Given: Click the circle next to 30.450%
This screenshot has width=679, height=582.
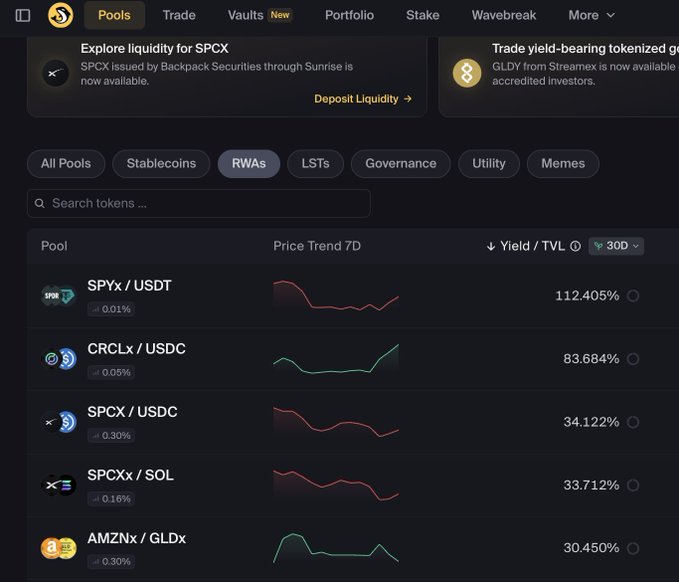Looking at the screenshot, I should (633, 548).
